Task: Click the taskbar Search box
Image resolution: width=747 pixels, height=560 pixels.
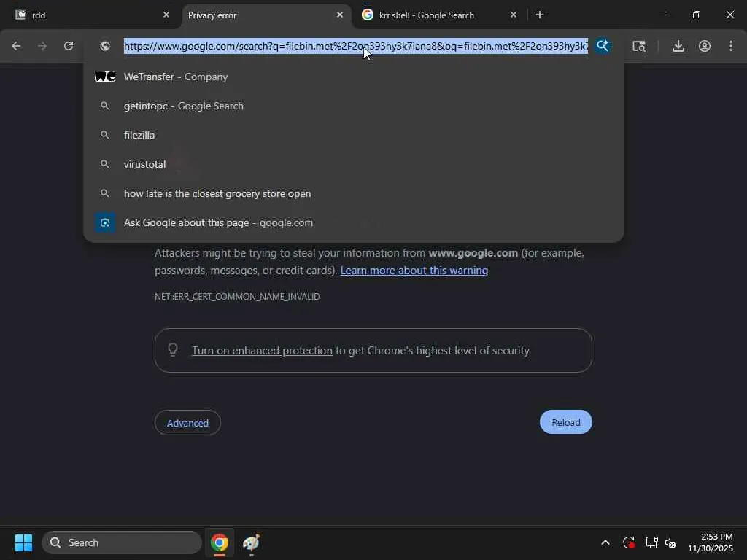Action: coord(122,542)
